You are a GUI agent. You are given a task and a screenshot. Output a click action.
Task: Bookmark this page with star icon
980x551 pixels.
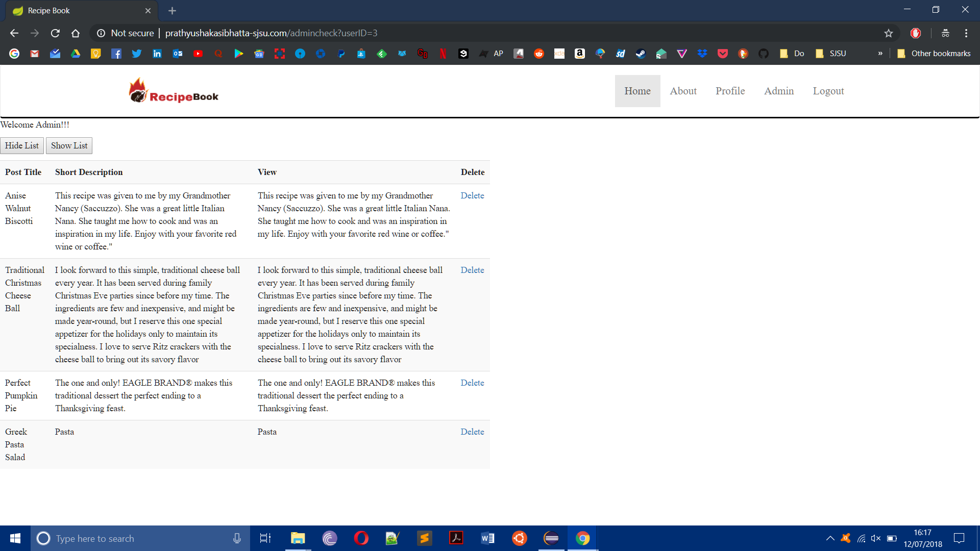point(889,33)
